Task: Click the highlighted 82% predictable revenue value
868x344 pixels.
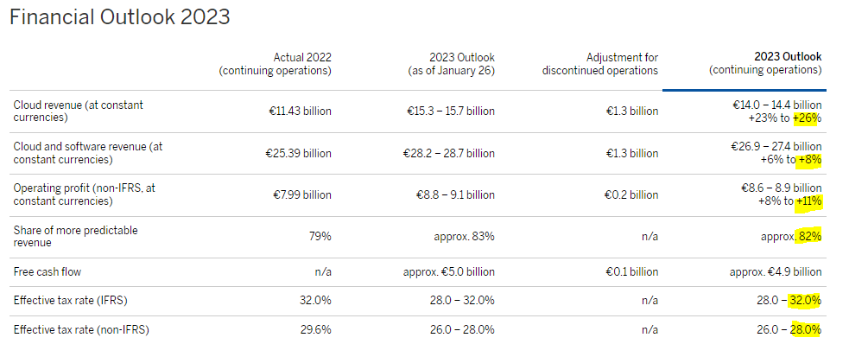Action: 808,237
